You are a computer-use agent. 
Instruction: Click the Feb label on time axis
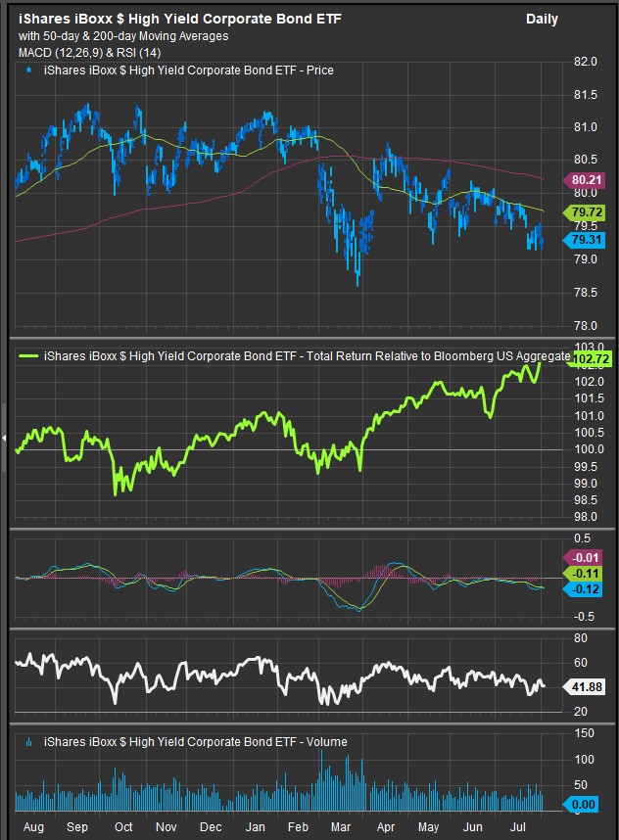(x=298, y=827)
